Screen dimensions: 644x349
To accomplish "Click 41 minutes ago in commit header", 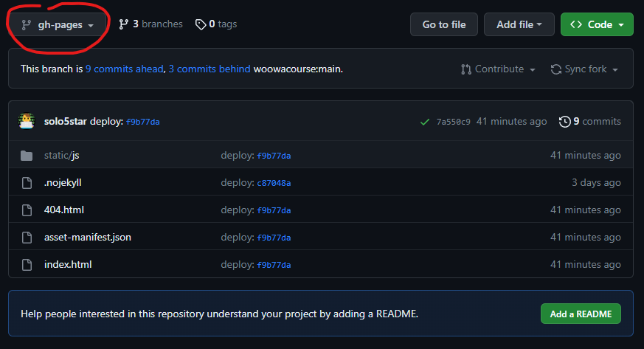I will pyautogui.click(x=511, y=122).
